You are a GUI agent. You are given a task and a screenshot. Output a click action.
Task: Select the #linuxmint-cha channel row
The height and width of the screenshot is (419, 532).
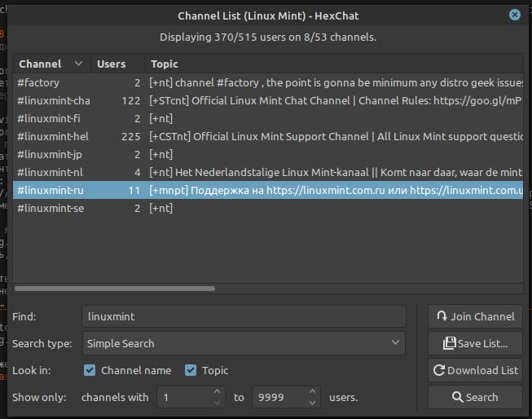pos(268,100)
